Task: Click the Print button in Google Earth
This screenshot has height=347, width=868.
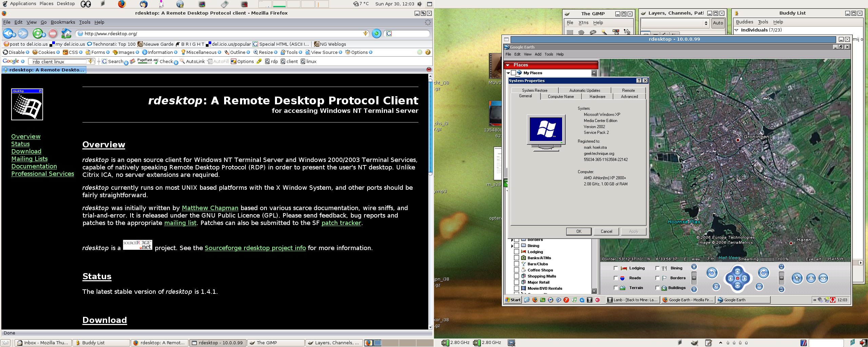Action: 811,278
